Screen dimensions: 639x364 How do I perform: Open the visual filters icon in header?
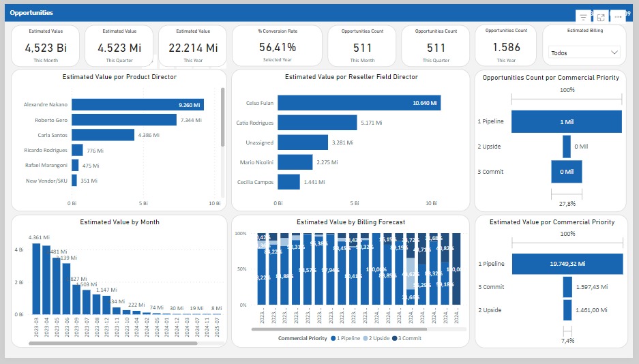coord(583,17)
